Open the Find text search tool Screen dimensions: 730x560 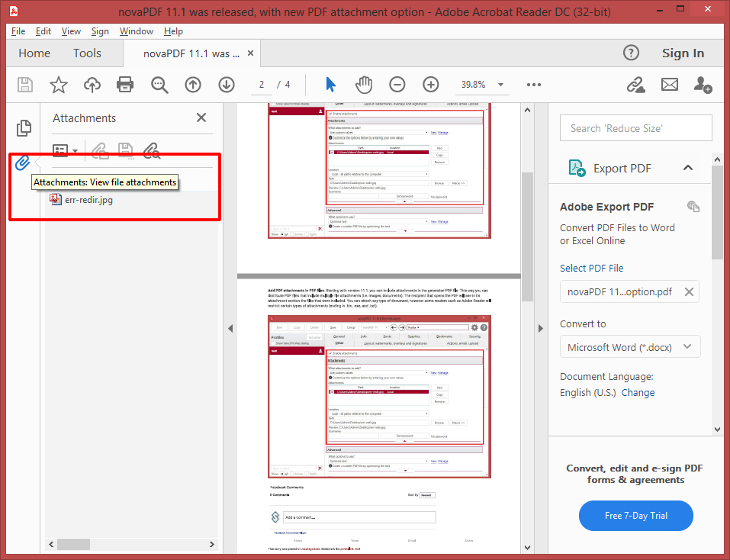pos(159,85)
